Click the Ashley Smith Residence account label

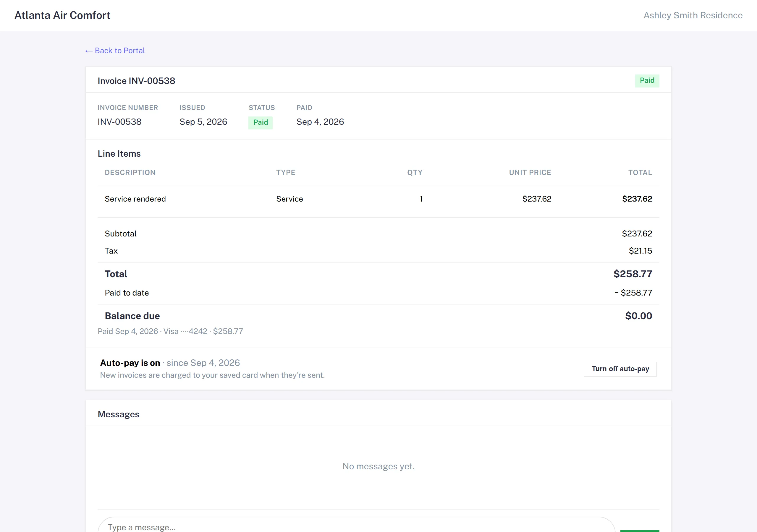693,15
